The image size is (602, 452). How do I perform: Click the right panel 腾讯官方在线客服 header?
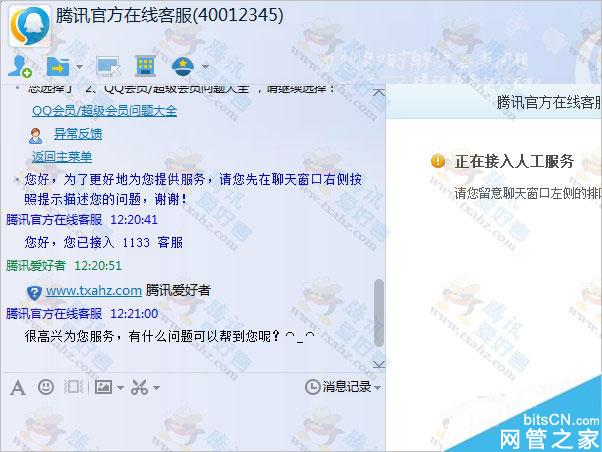click(x=549, y=103)
